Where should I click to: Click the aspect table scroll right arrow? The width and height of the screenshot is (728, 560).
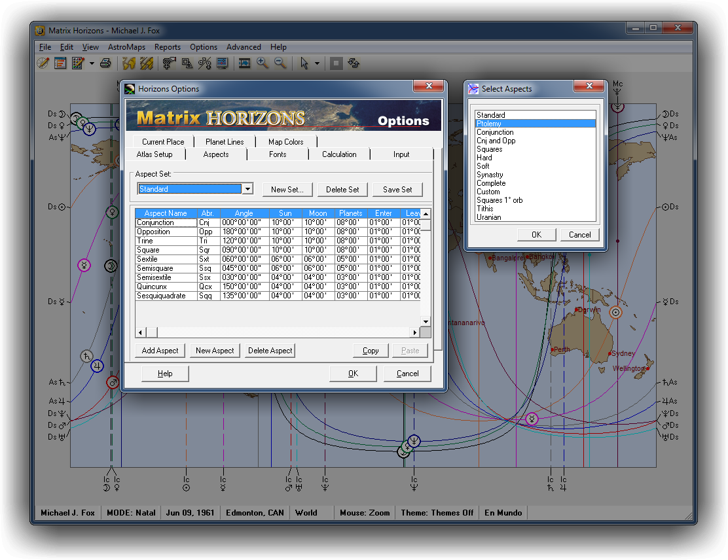[x=414, y=332]
